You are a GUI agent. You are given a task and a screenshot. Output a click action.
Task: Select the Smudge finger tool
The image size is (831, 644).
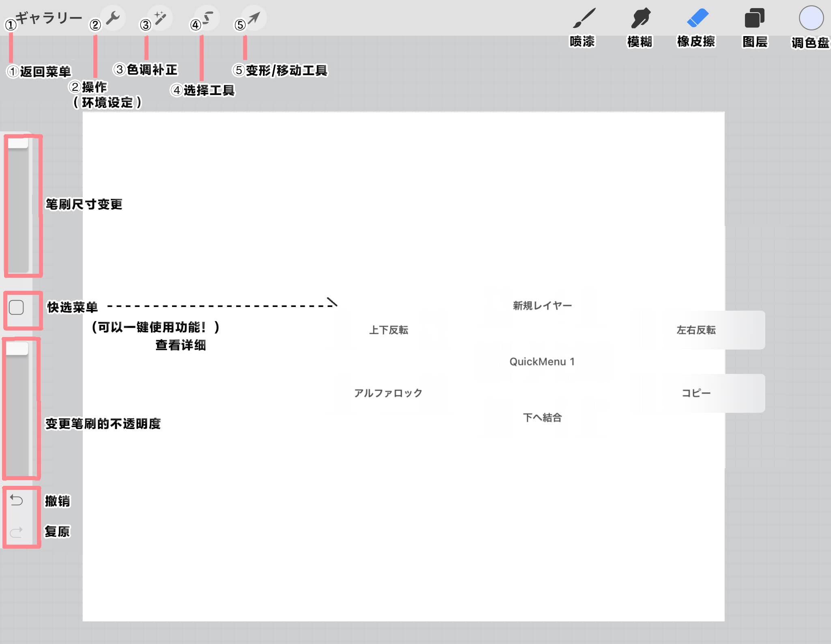tap(640, 18)
